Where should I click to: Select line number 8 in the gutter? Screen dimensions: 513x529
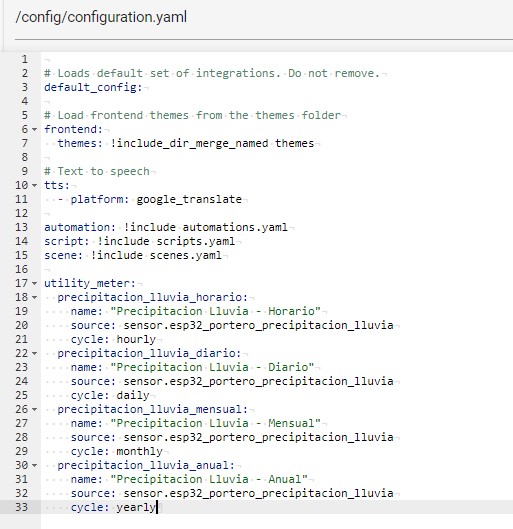click(24, 157)
